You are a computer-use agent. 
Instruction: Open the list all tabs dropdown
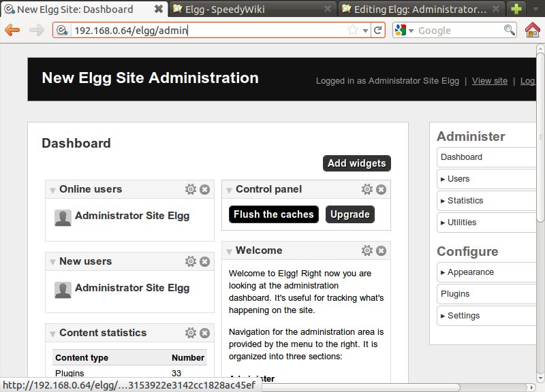pyautogui.click(x=535, y=9)
